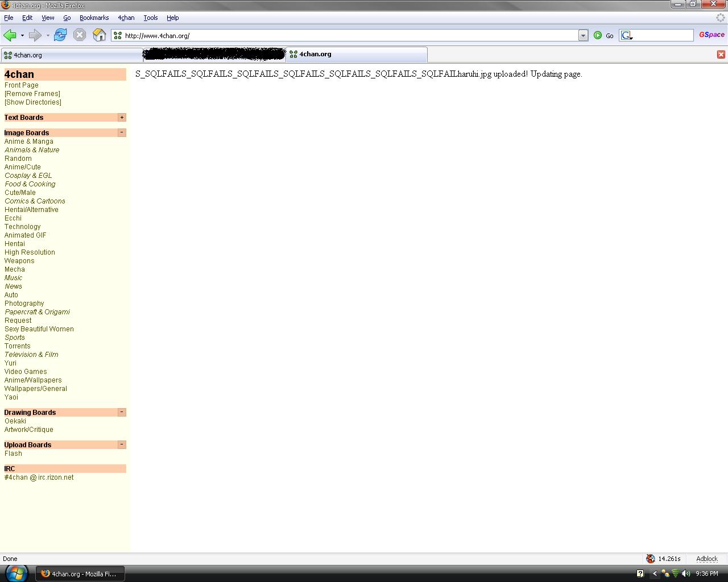Open the 4chan menu

pyautogui.click(x=126, y=18)
